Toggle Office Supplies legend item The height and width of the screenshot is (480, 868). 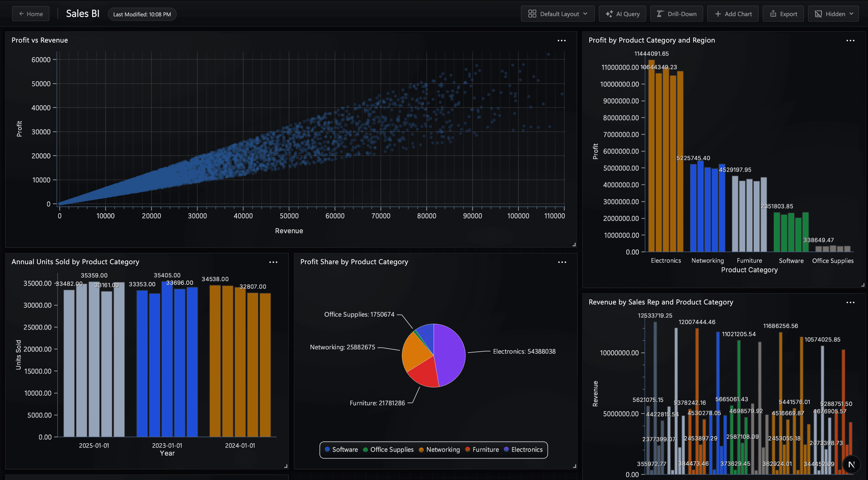tap(388, 450)
